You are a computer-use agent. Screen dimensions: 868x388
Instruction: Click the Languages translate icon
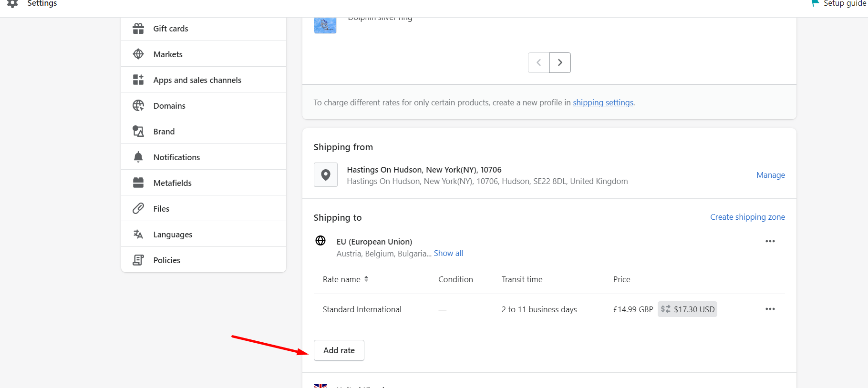click(138, 235)
